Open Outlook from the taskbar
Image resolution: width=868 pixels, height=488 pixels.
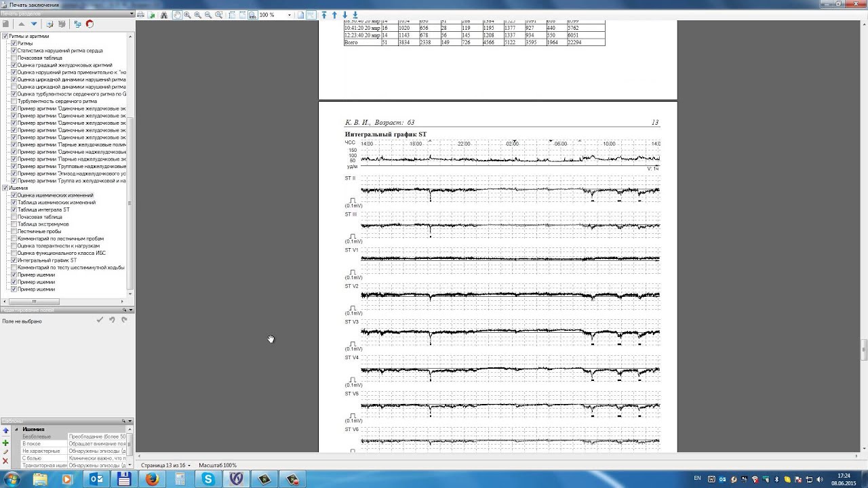96,479
